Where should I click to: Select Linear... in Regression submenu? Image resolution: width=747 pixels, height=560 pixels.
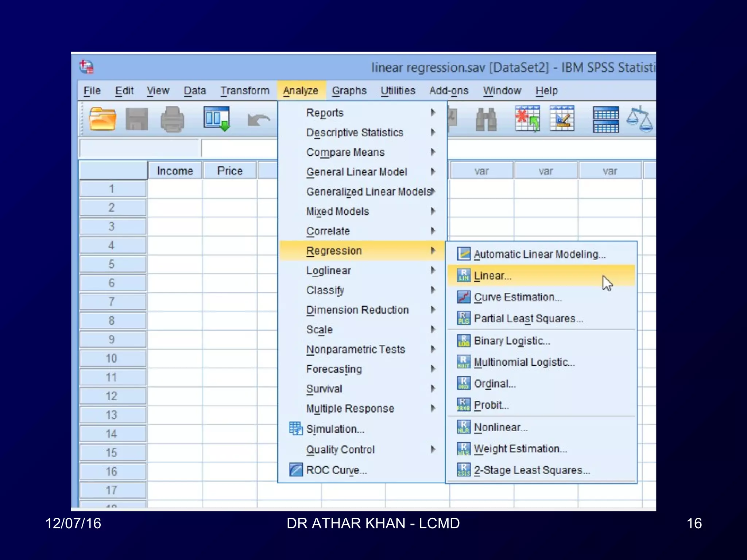click(x=492, y=276)
